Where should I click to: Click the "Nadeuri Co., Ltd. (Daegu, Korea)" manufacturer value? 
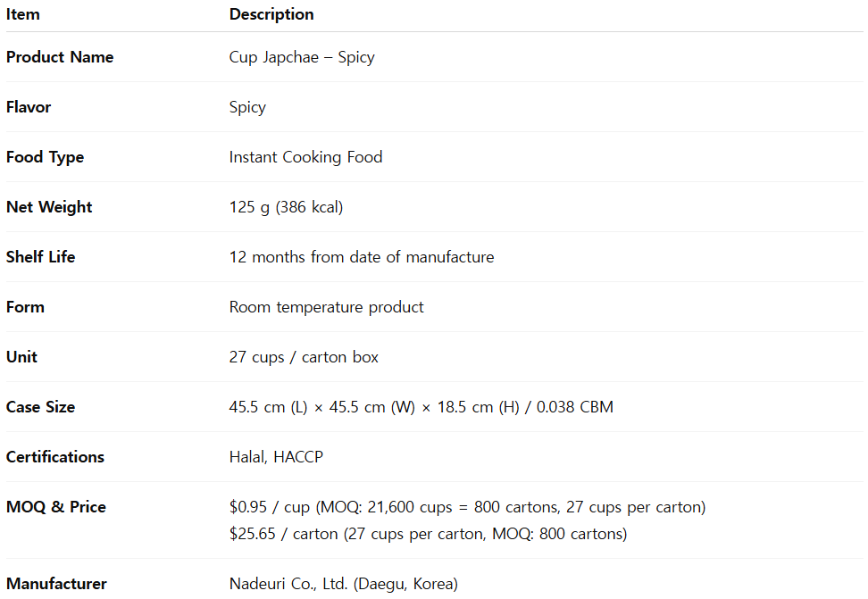(x=343, y=584)
